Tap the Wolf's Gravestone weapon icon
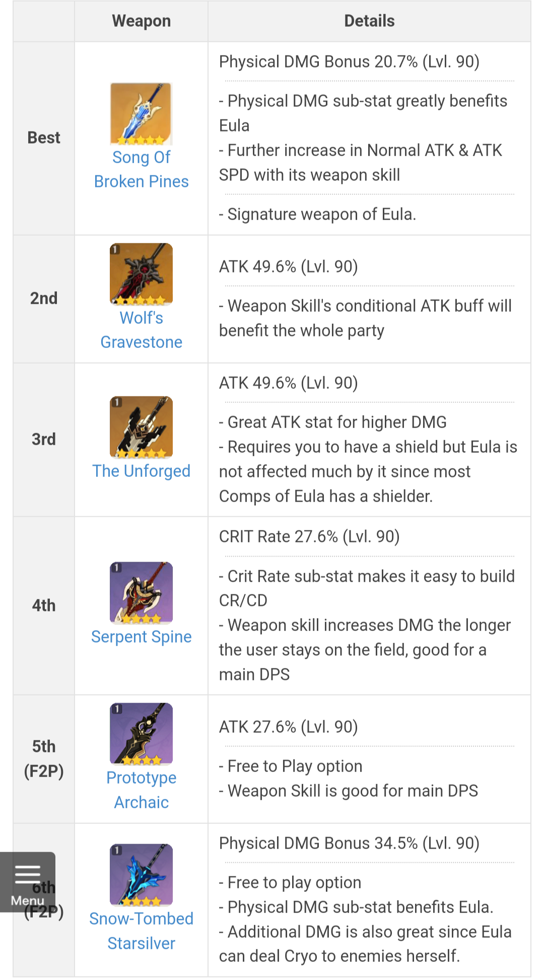Screen dimensions: 544x980 [141, 274]
